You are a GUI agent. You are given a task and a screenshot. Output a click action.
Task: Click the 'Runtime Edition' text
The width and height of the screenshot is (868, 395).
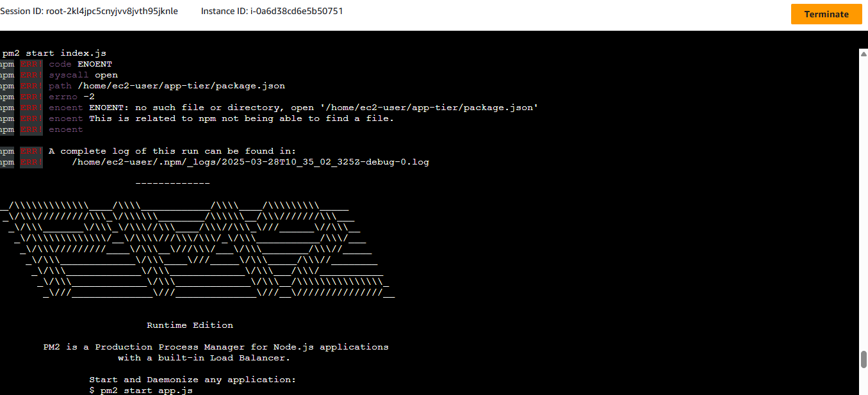[190, 325]
